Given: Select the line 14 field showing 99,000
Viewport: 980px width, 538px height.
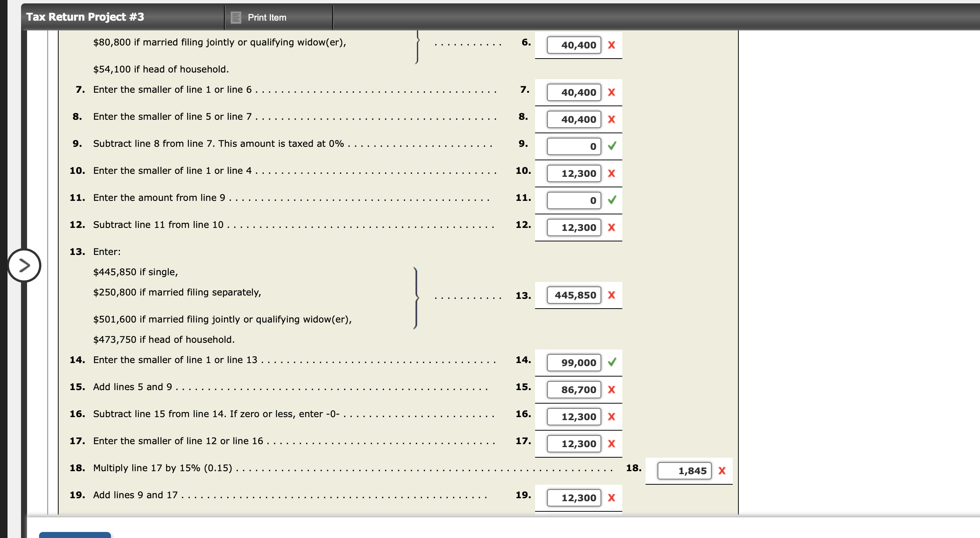Looking at the screenshot, I should pyautogui.click(x=575, y=362).
